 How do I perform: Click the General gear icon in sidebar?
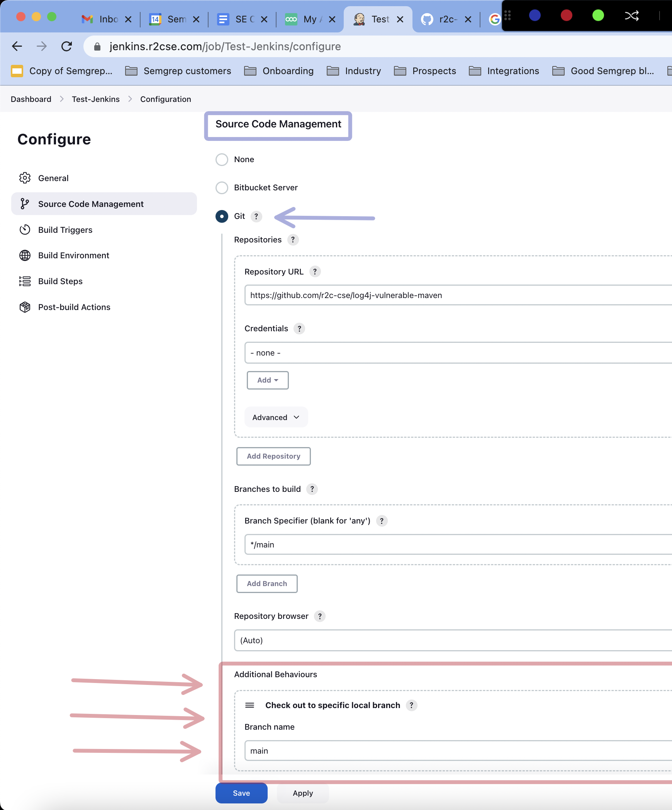25,178
